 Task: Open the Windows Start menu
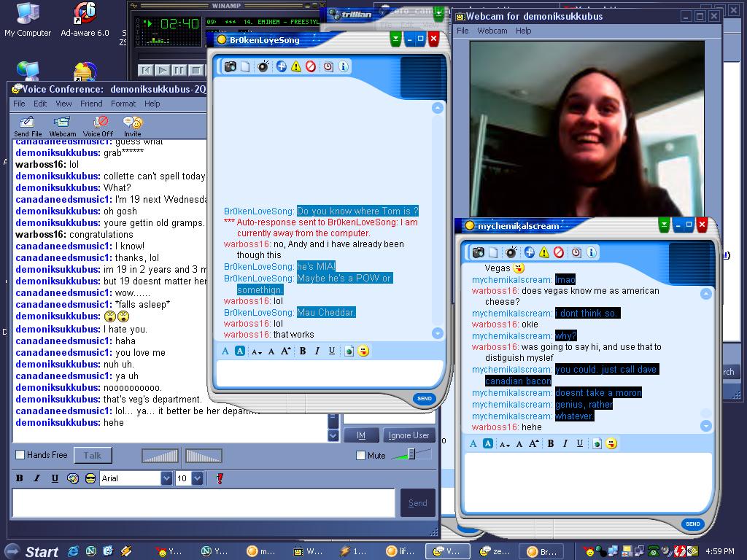click(32, 551)
